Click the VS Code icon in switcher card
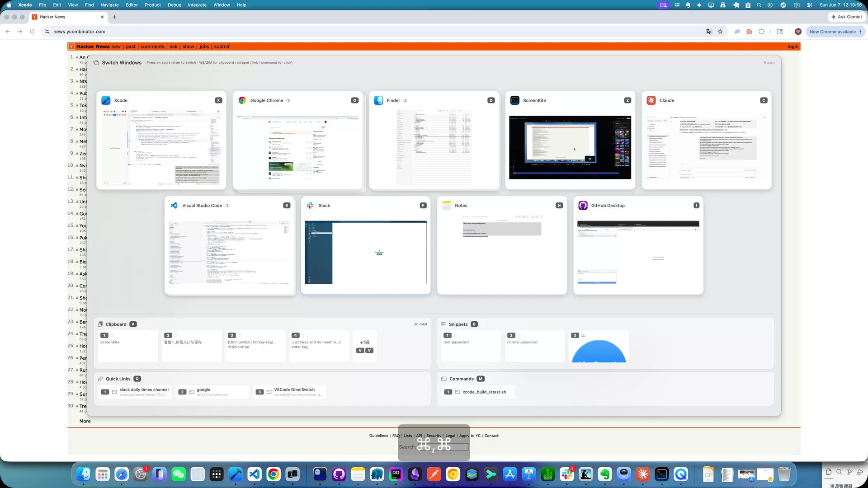868x488 pixels. (x=174, y=205)
